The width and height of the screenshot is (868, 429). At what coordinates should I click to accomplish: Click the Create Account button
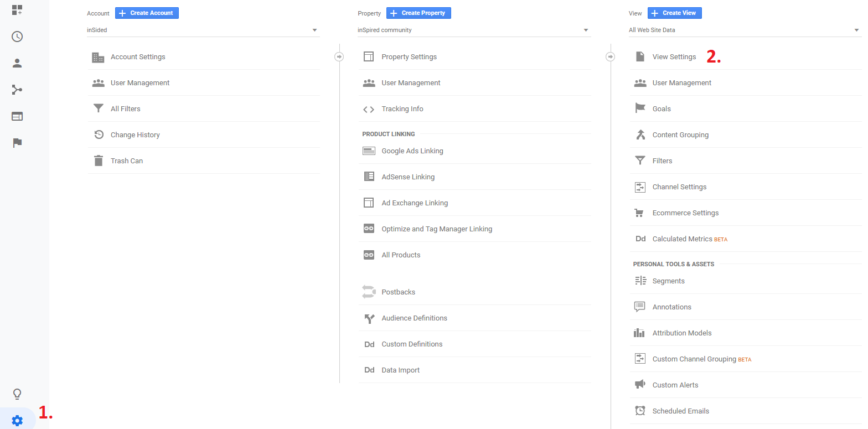pos(147,13)
